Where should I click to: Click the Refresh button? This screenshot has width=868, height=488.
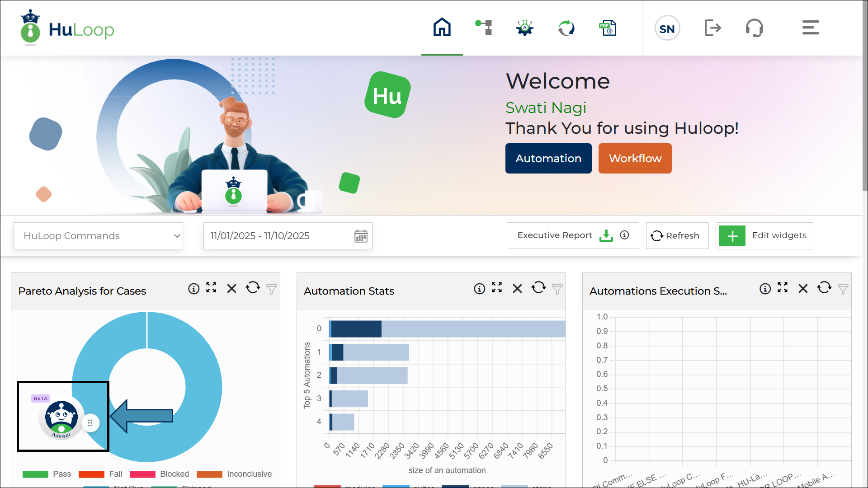coord(677,235)
